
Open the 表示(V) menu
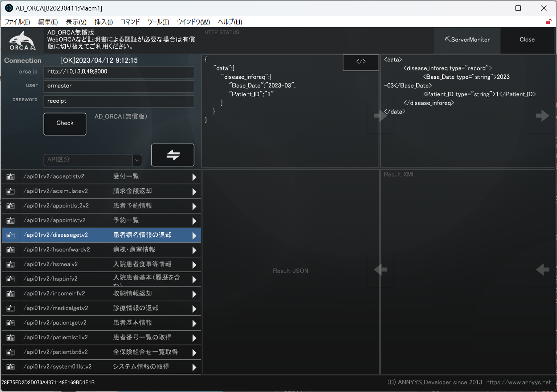(x=76, y=22)
